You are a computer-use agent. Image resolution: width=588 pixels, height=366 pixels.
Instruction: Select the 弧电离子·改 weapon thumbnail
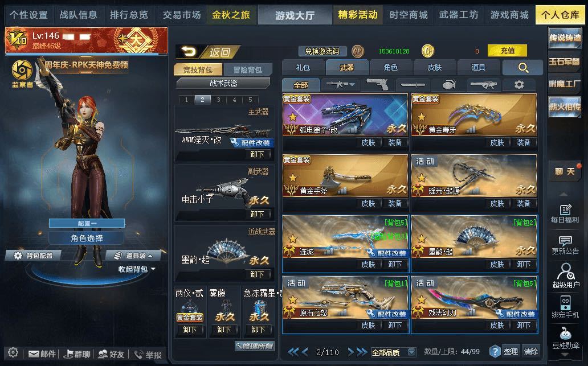pyautogui.click(x=345, y=114)
